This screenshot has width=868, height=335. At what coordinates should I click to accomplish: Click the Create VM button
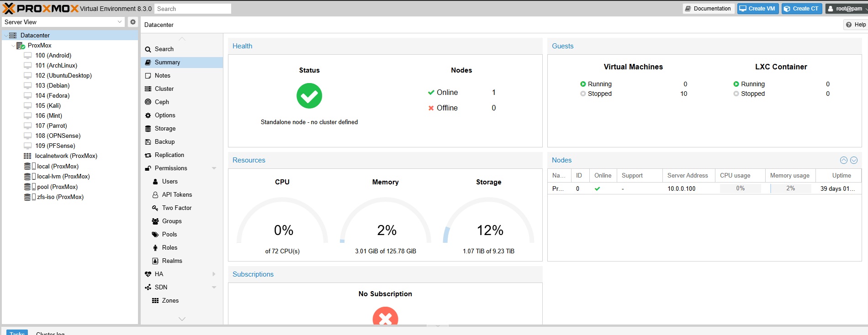tap(757, 9)
